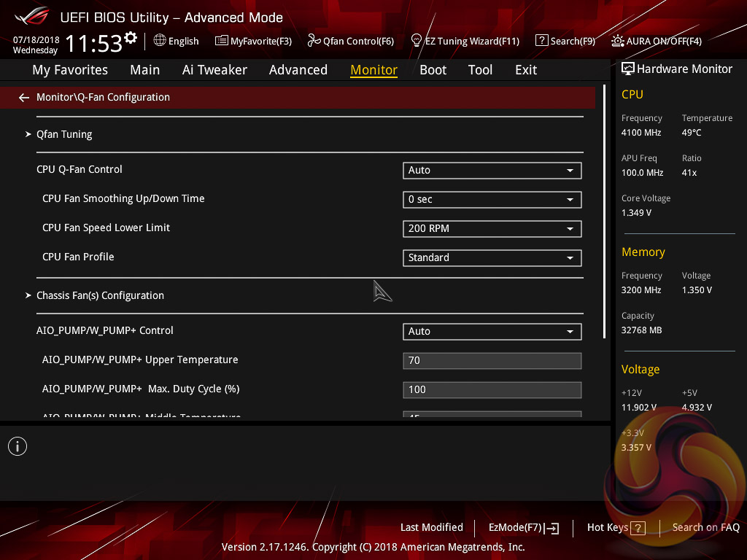Switch to EzMode(F7)

(x=523, y=528)
